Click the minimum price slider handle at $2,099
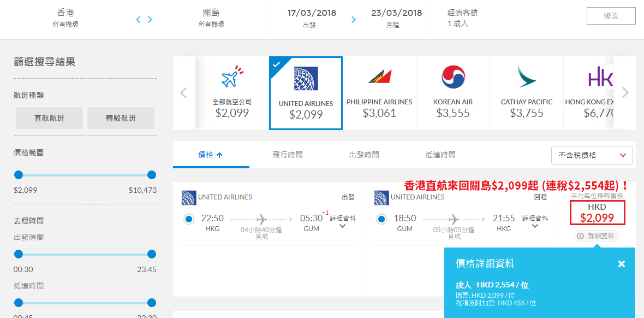The image size is (644, 318). pyautogui.click(x=19, y=175)
